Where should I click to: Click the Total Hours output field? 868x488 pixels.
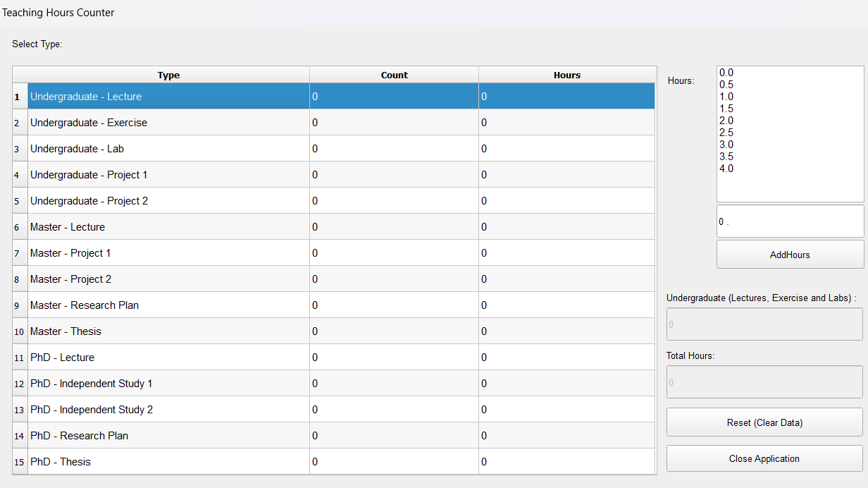pyautogui.click(x=764, y=382)
